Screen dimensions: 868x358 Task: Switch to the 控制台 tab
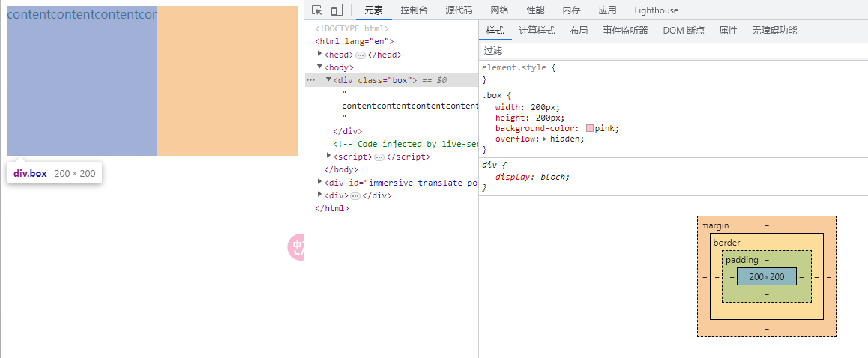coord(414,10)
